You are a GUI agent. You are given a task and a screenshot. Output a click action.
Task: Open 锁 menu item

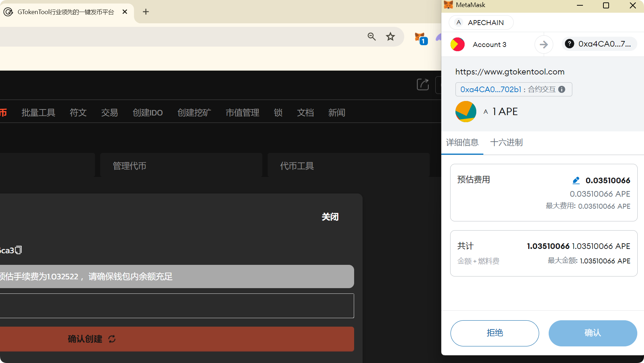click(x=278, y=113)
